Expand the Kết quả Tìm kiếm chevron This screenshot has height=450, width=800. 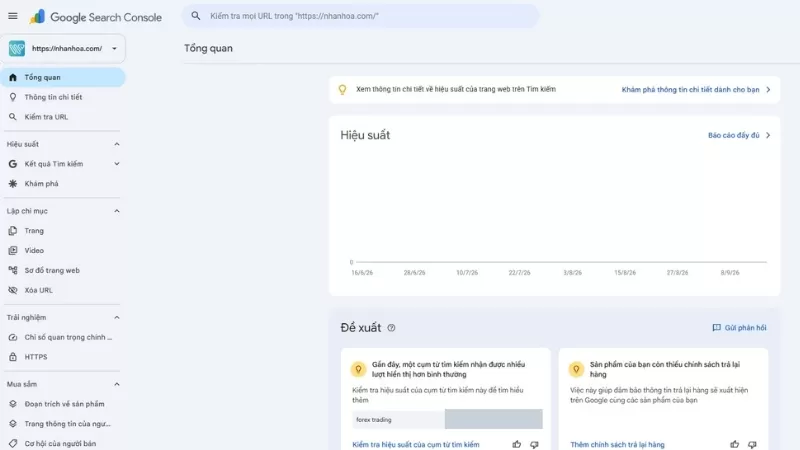tap(116, 164)
